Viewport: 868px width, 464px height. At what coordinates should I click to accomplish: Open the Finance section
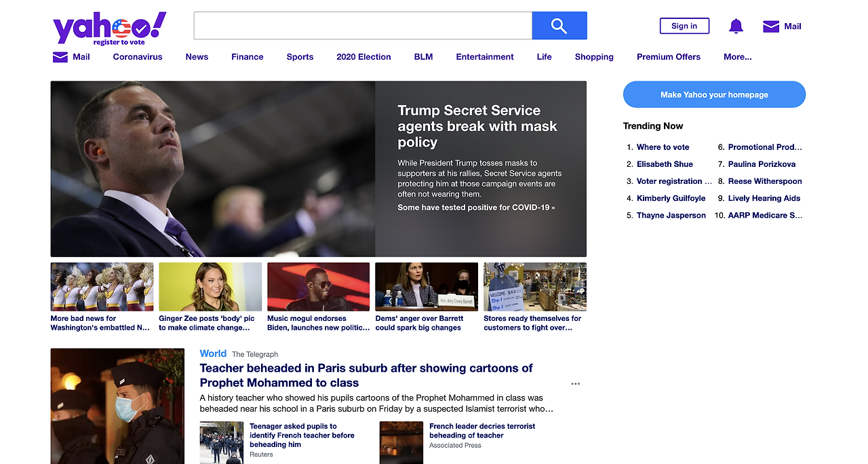tap(247, 57)
